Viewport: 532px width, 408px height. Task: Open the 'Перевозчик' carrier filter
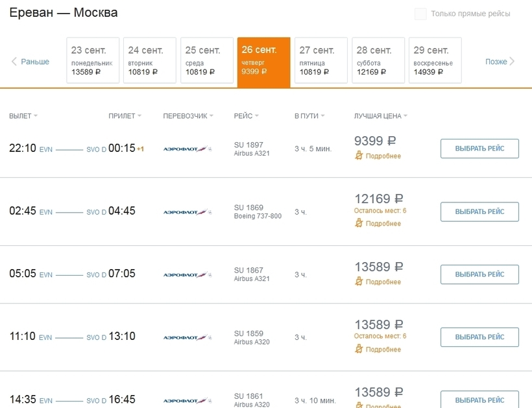[x=188, y=116]
